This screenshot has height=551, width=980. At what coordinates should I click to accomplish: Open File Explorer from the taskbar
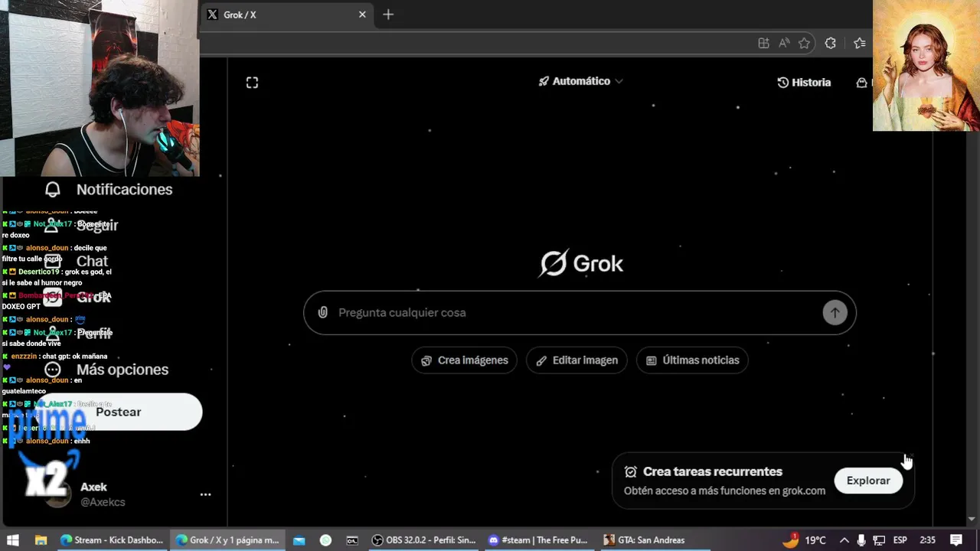(x=41, y=540)
